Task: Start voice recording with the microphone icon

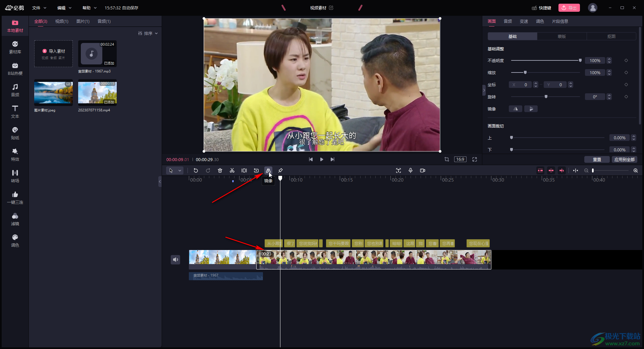Action: click(x=411, y=170)
